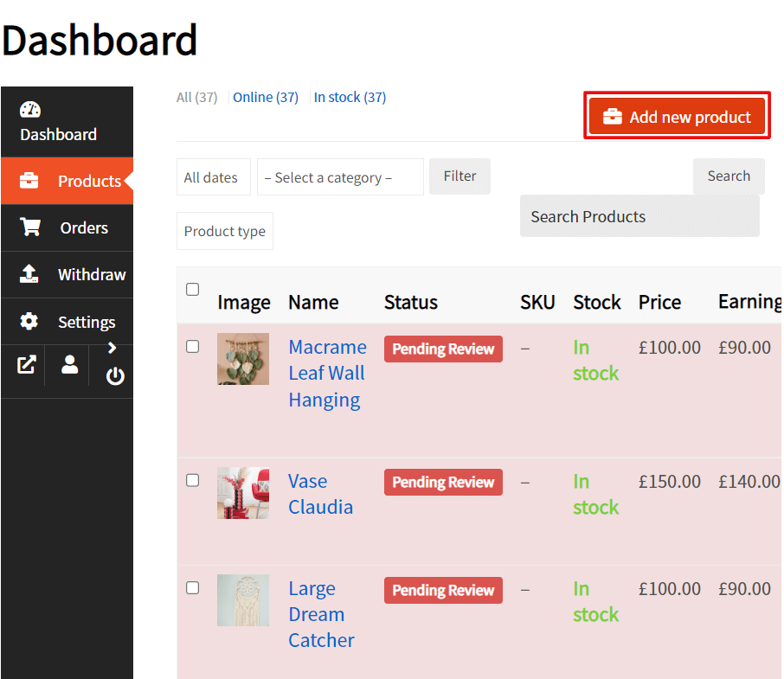Open the user profile icon in sidebar
Viewport: 784px width, 679px height.
[69, 365]
